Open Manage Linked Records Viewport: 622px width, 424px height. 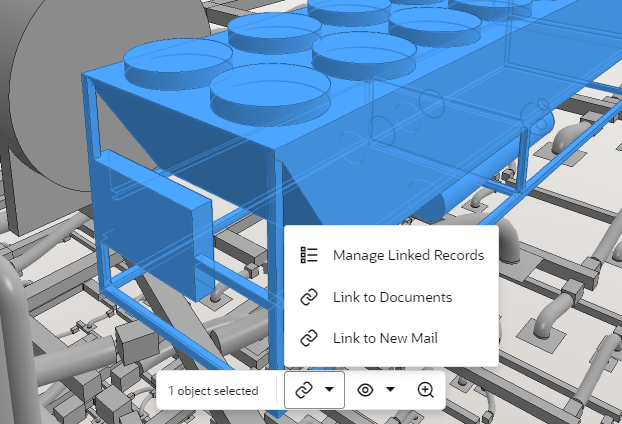tap(392, 255)
